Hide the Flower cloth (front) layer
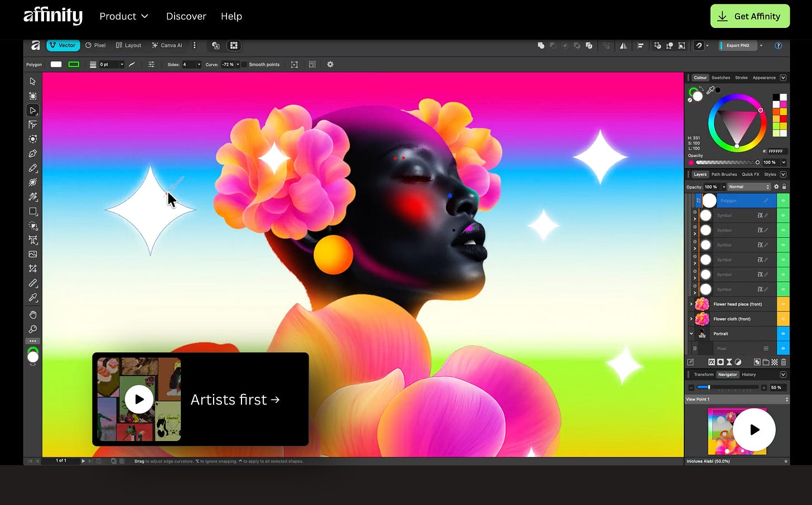 click(x=783, y=319)
